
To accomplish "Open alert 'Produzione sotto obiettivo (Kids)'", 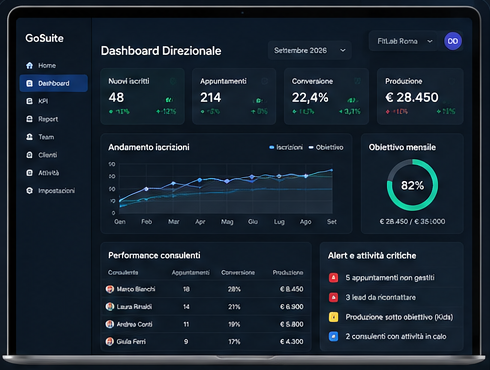I will click(x=392, y=317).
